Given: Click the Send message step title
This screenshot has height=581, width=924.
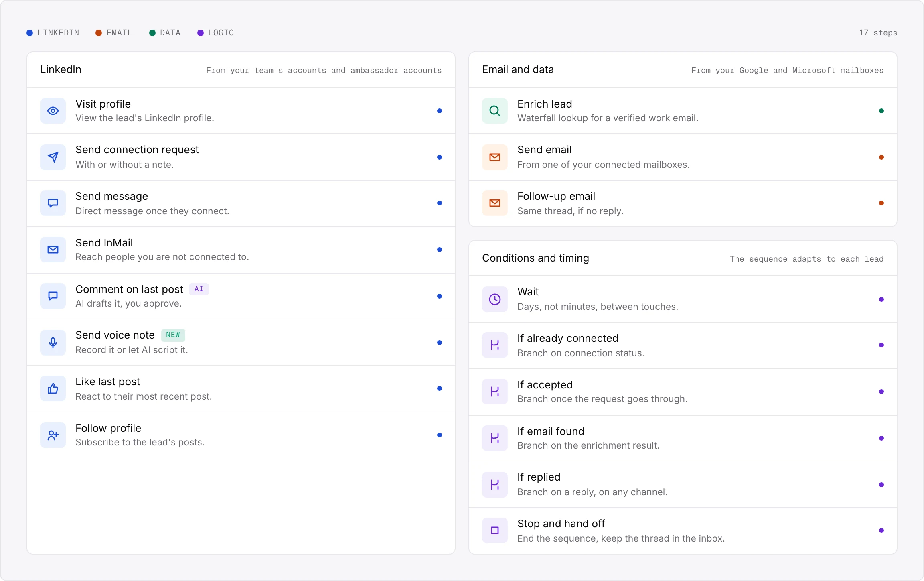Looking at the screenshot, I should tap(112, 196).
